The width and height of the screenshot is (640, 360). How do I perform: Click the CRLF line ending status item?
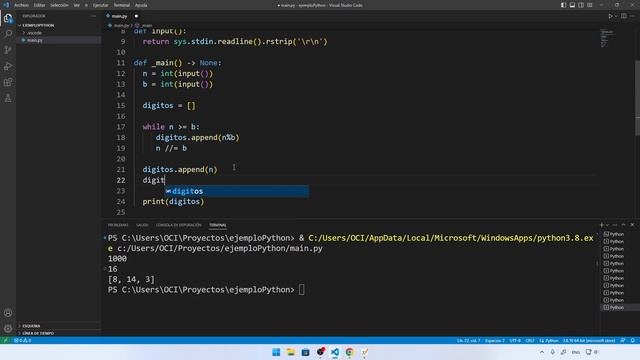click(x=530, y=340)
